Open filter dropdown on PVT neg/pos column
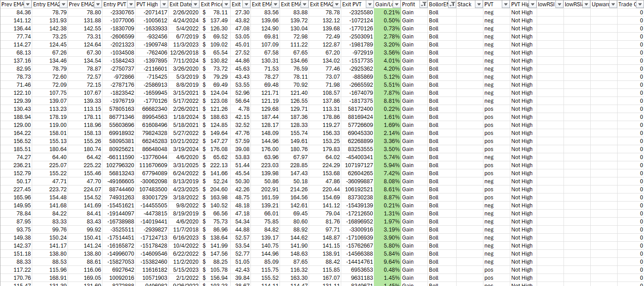Screen dimensions: 644x286 (x=505, y=4)
